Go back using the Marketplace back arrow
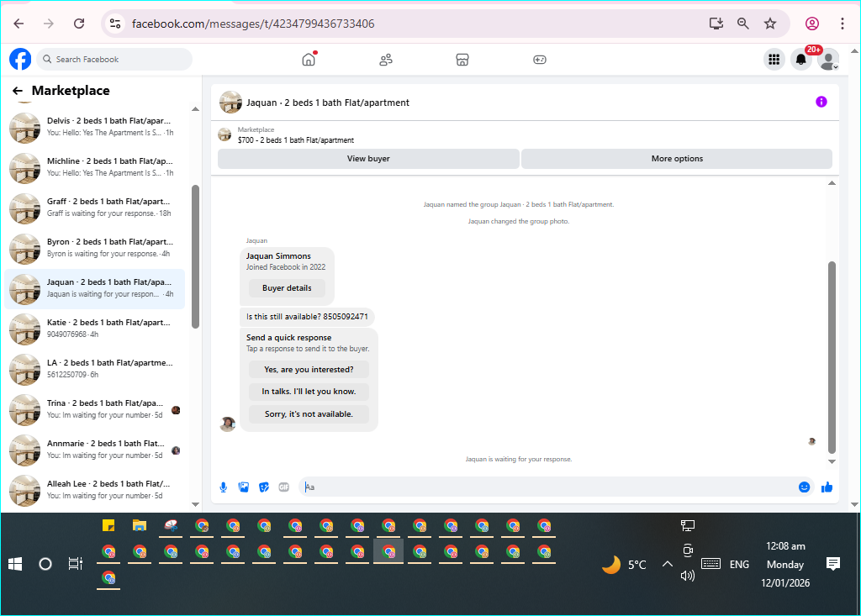 coord(18,91)
